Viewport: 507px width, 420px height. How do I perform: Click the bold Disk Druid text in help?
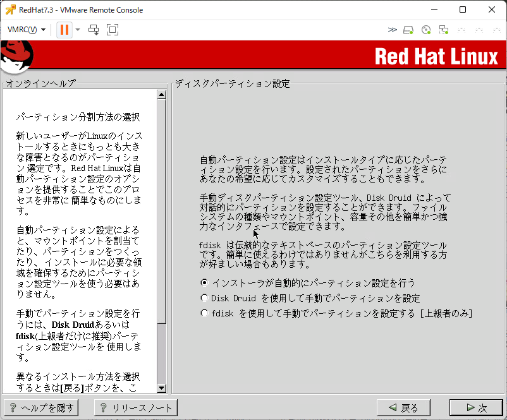(x=73, y=325)
